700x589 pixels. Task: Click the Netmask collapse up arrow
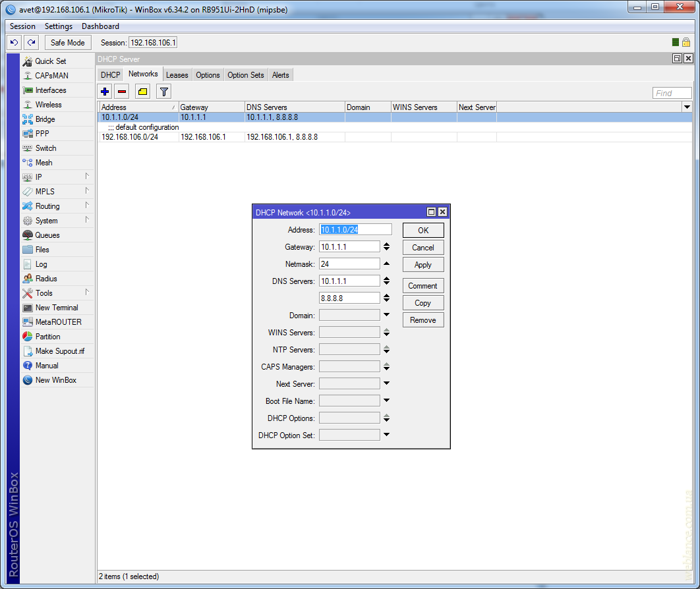[x=387, y=264]
